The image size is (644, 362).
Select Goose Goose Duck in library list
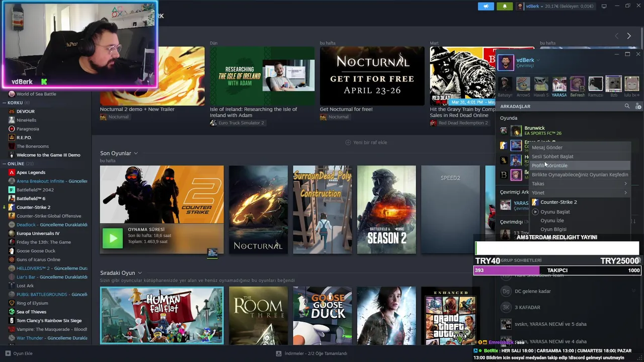pyautogui.click(x=36, y=251)
